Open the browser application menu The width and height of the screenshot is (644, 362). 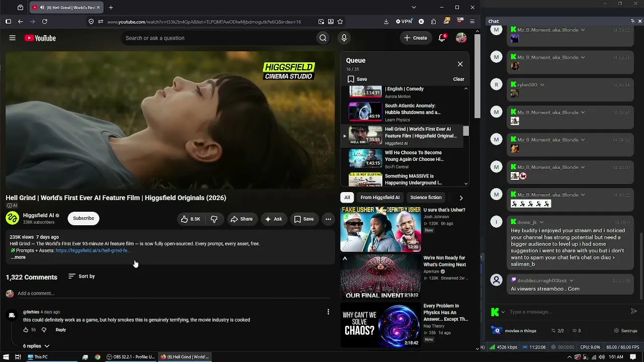[x=472, y=22]
